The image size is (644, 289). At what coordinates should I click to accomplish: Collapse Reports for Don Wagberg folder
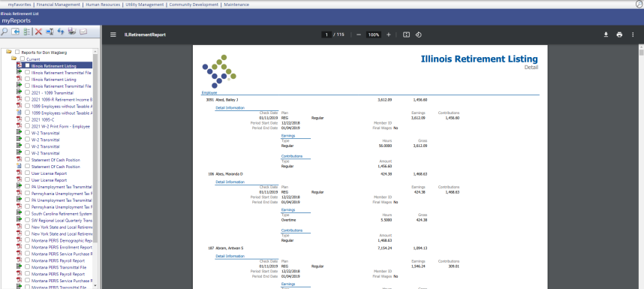[8, 52]
